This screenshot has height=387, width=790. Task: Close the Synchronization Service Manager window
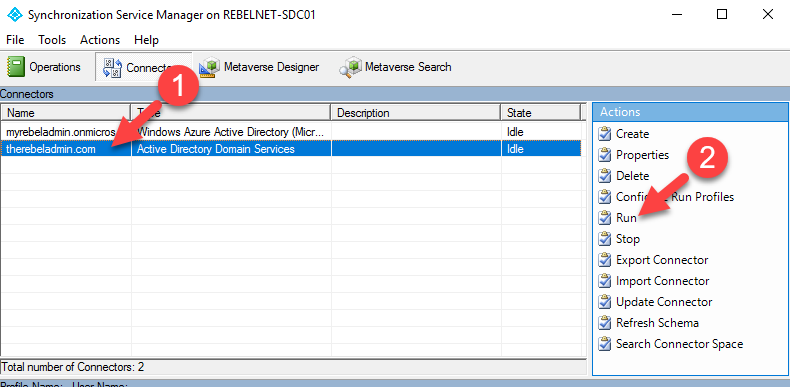click(x=767, y=15)
